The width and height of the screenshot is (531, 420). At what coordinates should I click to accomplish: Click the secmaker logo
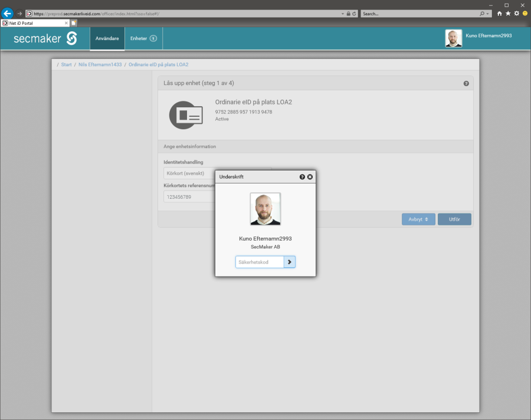[x=45, y=38]
